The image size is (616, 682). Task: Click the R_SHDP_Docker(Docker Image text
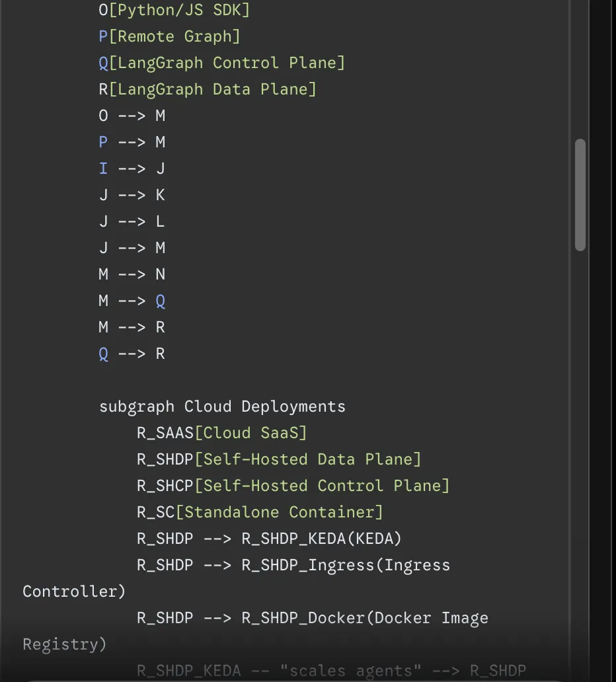[365, 618]
